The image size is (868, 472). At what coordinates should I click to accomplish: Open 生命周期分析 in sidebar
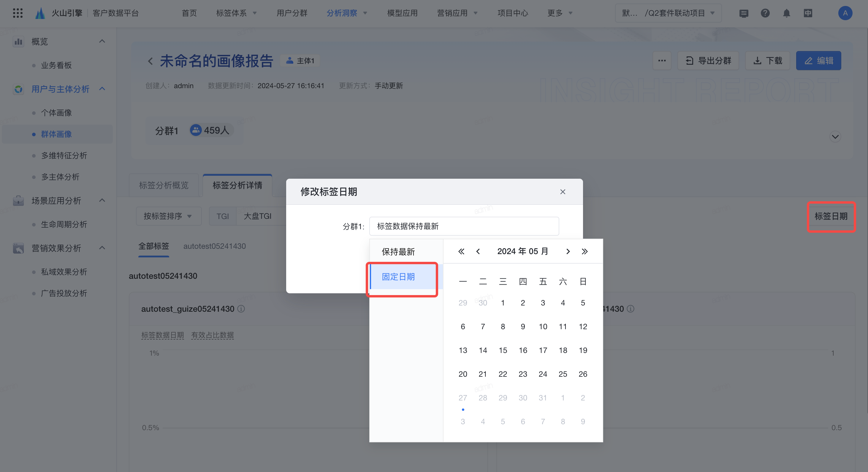point(64,224)
